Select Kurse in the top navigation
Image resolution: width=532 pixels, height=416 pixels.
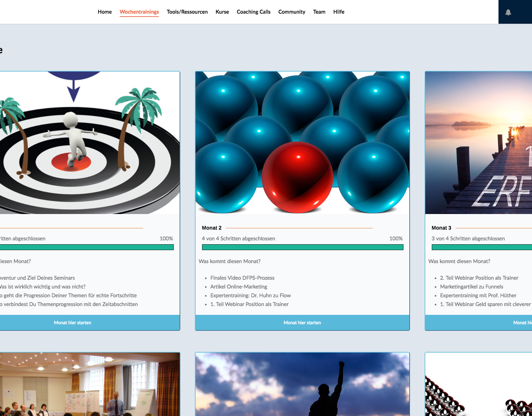(222, 12)
